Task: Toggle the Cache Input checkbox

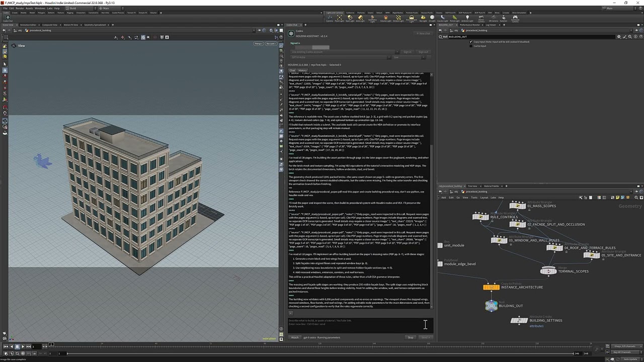Action: (471, 46)
